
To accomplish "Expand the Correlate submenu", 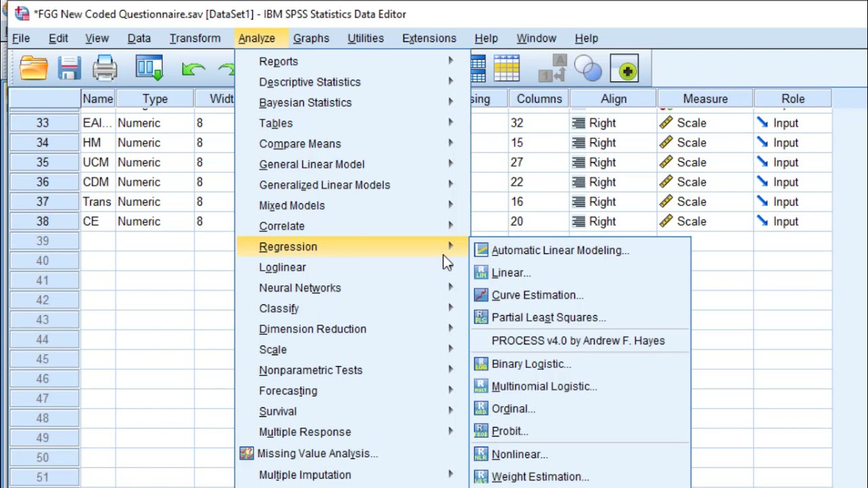I will point(353,226).
